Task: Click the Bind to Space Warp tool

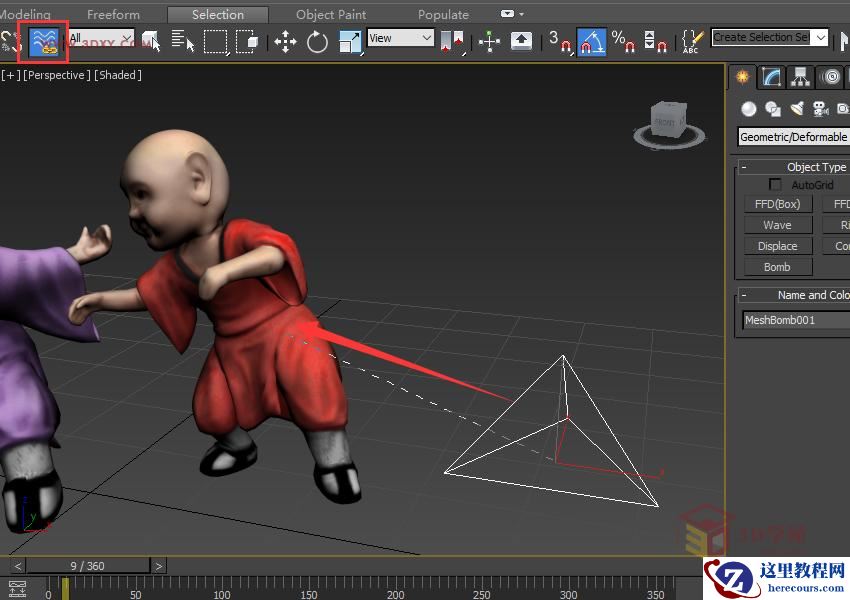Action: coord(43,41)
